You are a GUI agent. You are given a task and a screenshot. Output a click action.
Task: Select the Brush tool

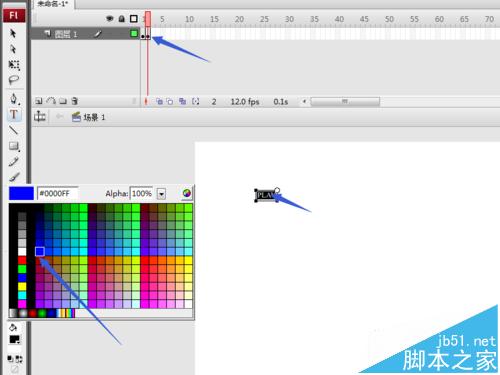click(x=14, y=177)
